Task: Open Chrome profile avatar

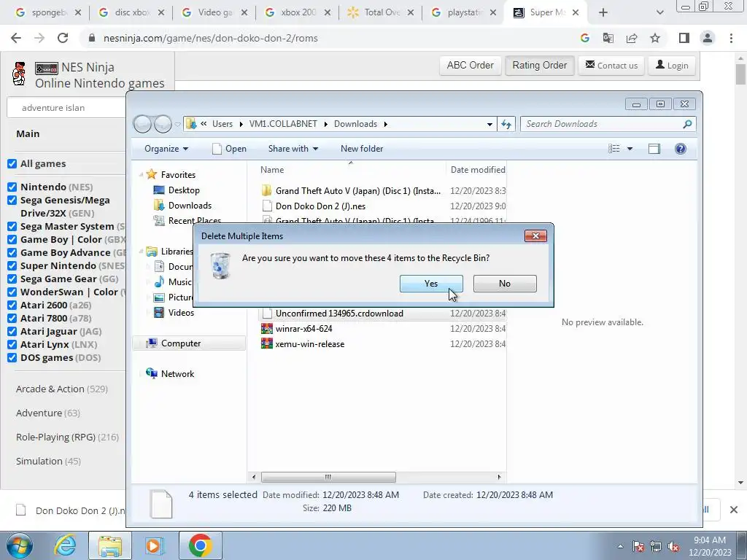Action: click(x=708, y=38)
